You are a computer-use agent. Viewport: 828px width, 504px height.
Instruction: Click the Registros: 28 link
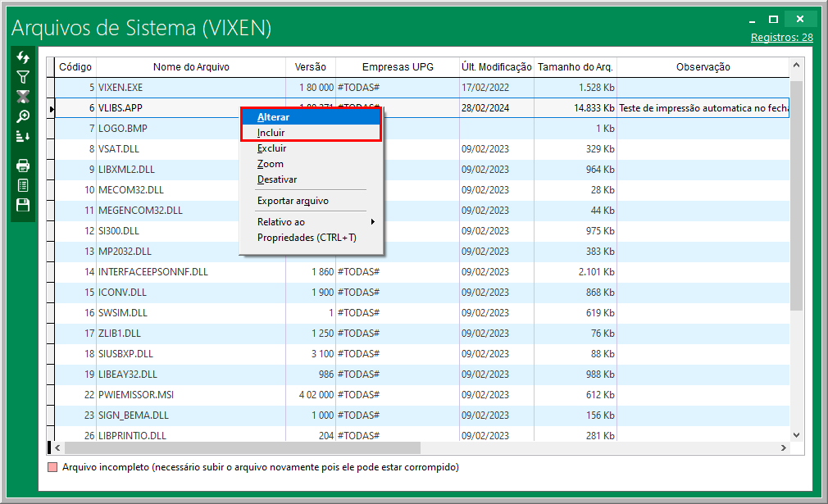(x=781, y=38)
